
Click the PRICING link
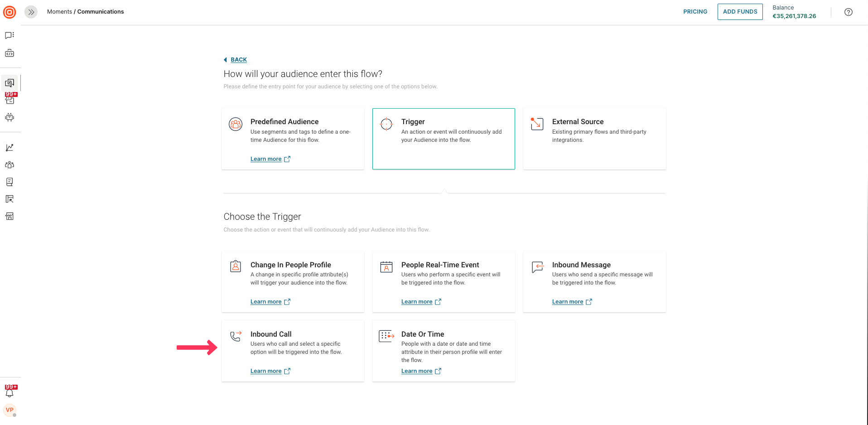coord(695,12)
